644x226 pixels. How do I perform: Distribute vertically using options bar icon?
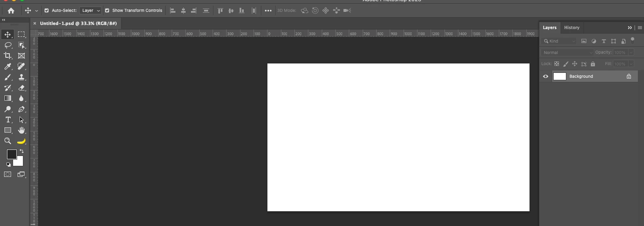click(x=206, y=11)
